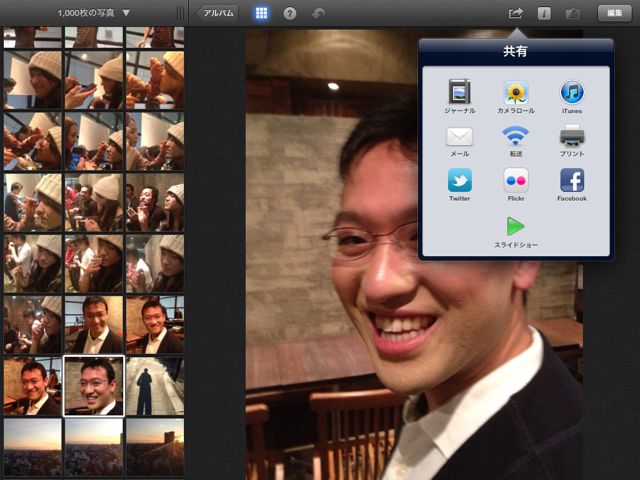Select the sunset thumbnail with the building on the right
The width and height of the screenshot is (640, 480).
tap(155, 448)
